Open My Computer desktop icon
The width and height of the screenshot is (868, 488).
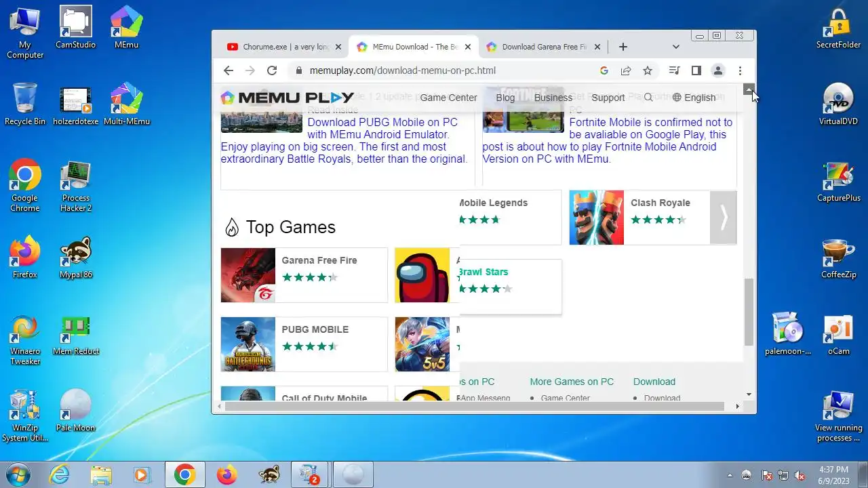point(25,32)
